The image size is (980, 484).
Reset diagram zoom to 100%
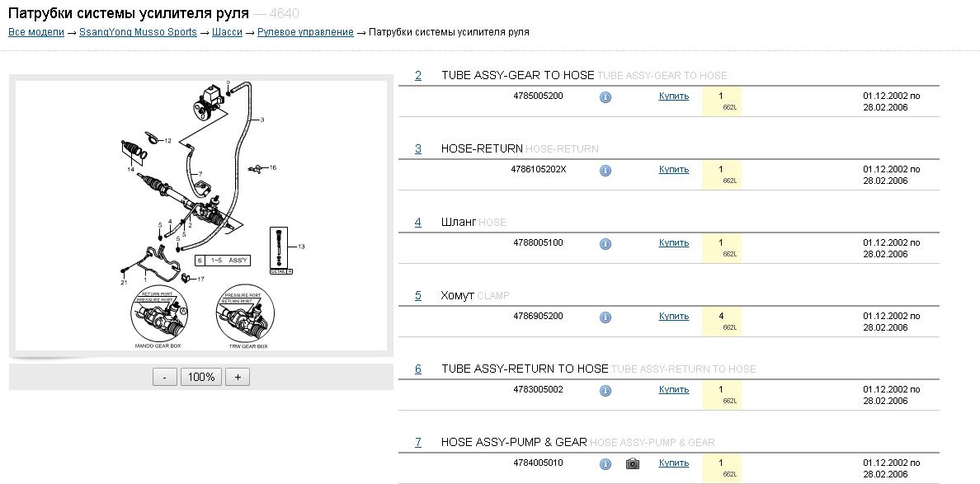201,377
